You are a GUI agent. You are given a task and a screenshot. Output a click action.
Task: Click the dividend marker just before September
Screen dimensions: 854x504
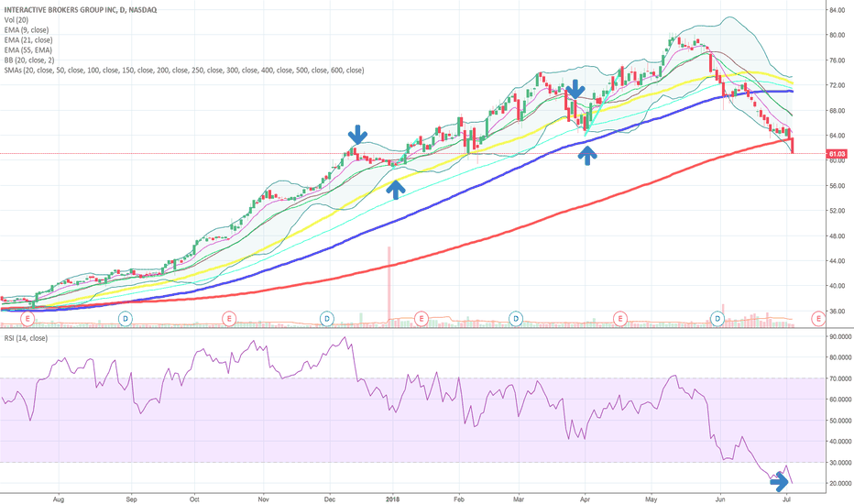click(126, 319)
